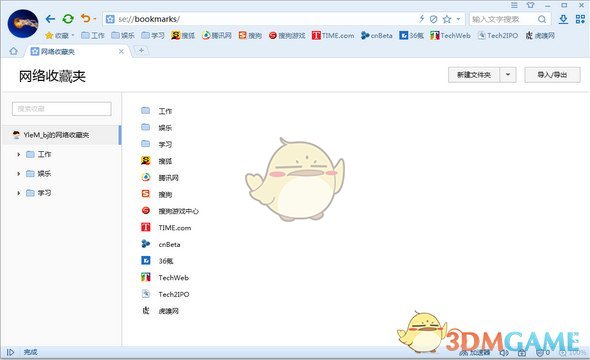
Task: Bookmark this page with the star icon
Action: (447, 19)
